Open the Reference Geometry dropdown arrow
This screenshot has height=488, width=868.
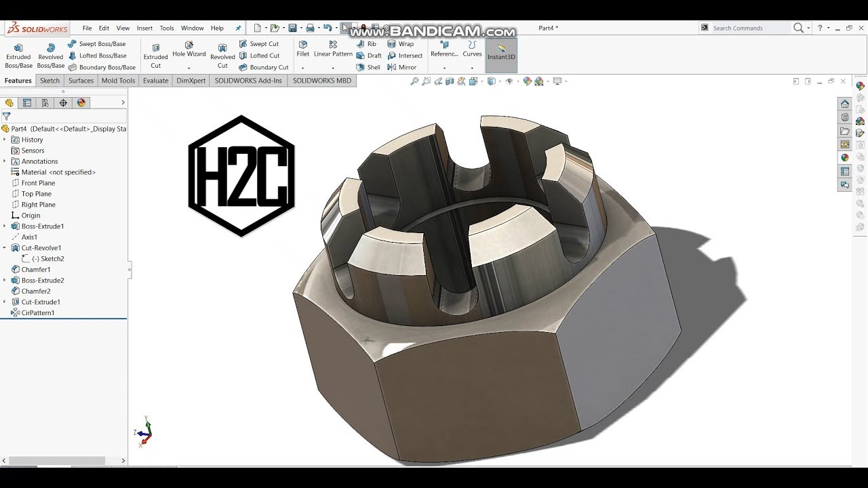pyautogui.click(x=444, y=68)
